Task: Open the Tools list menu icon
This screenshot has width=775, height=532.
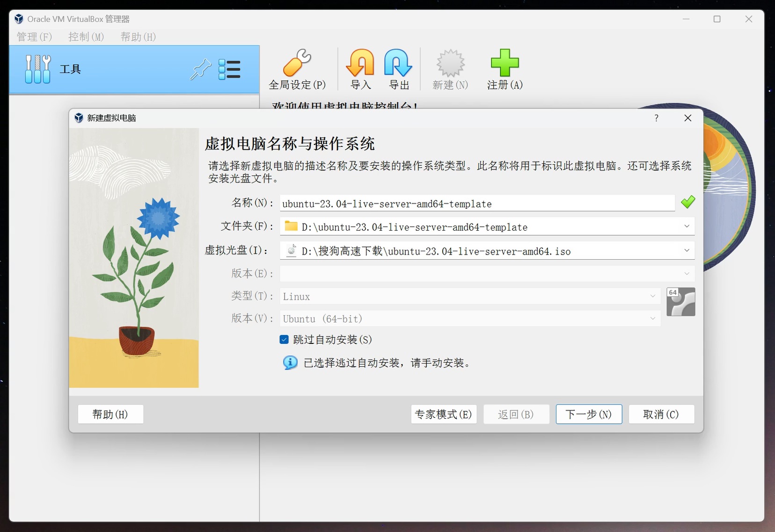Action: point(229,69)
